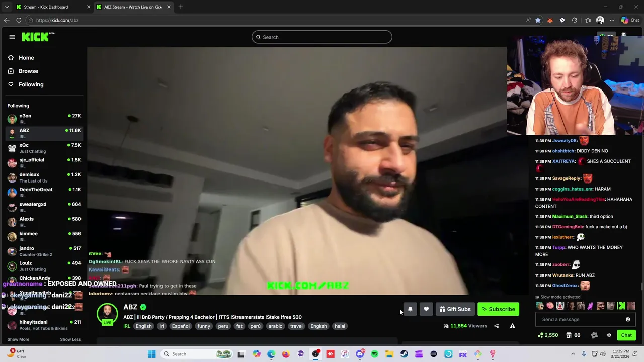Screen dimensions: 644x362
Task: Open the tab actions dropdown
Action: tap(6, 7)
